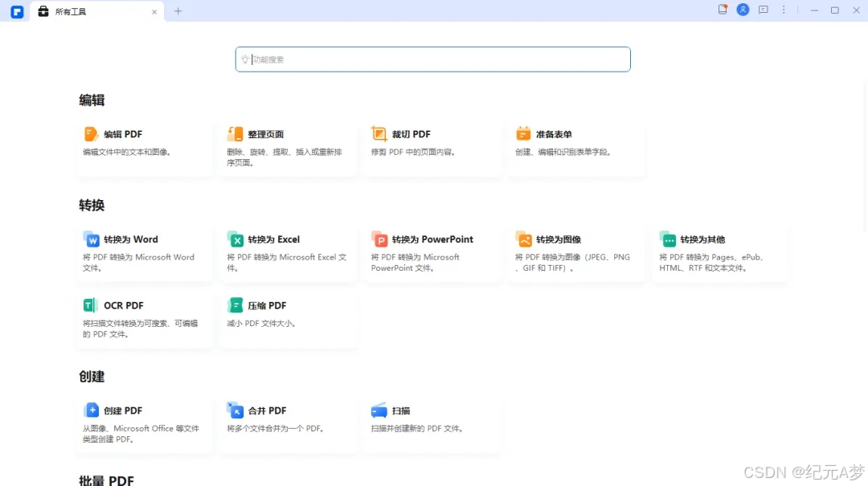
Task: Open 整理页面 tool title
Action: click(266, 134)
